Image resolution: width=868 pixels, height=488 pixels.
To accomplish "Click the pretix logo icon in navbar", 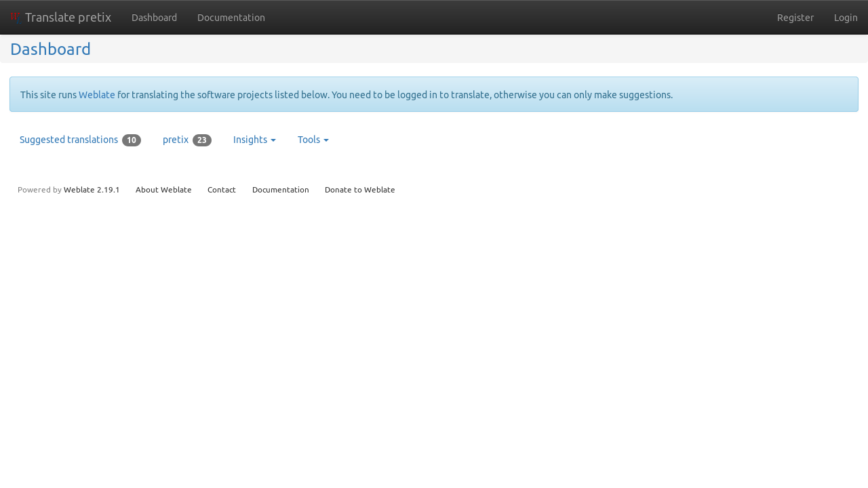I will click(x=15, y=17).
